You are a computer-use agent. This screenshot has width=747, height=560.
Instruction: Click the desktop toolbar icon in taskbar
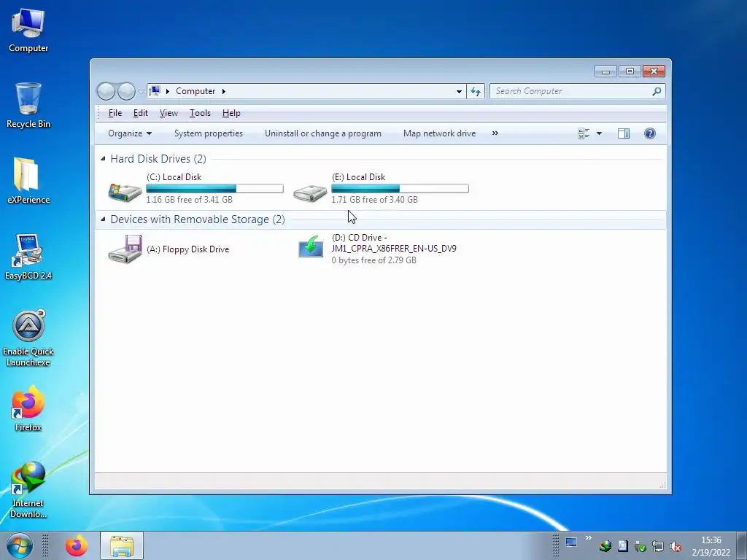[570, 542]
